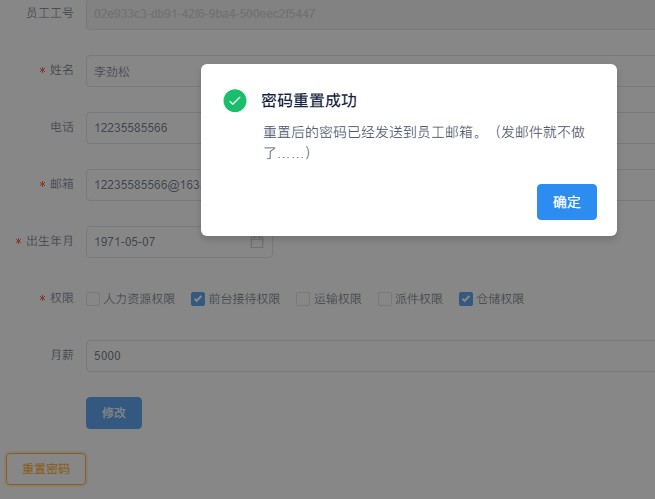Click the 重置密码 button
Image resolution: width=655 pixels, height=499 pixels.
click(46, 469)
